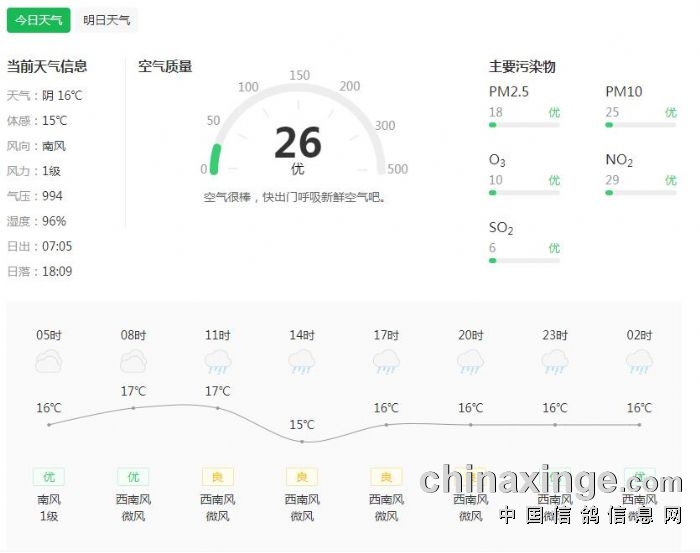Click the PM2.5 level bar

pyautogui.click(x=524, y=125)
